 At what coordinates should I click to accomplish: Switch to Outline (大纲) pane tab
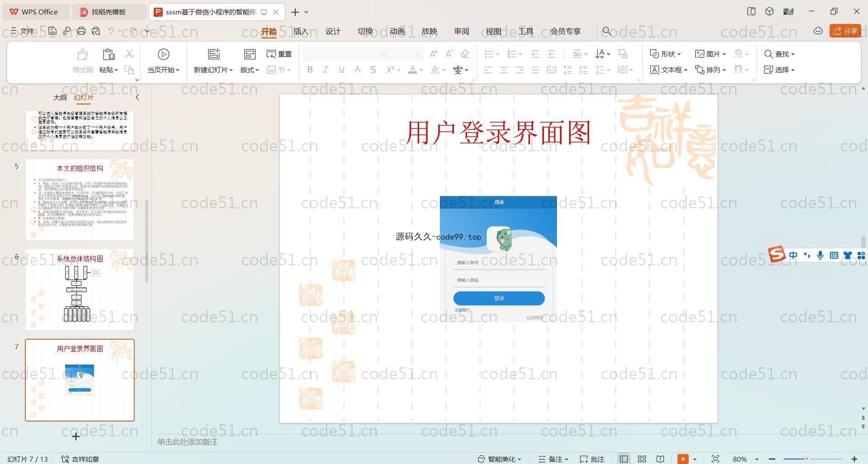click(x=60, y=97)
